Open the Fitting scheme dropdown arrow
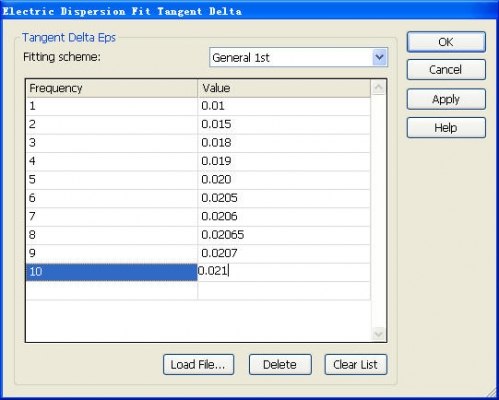499x400 pixels. click(379, 57)
